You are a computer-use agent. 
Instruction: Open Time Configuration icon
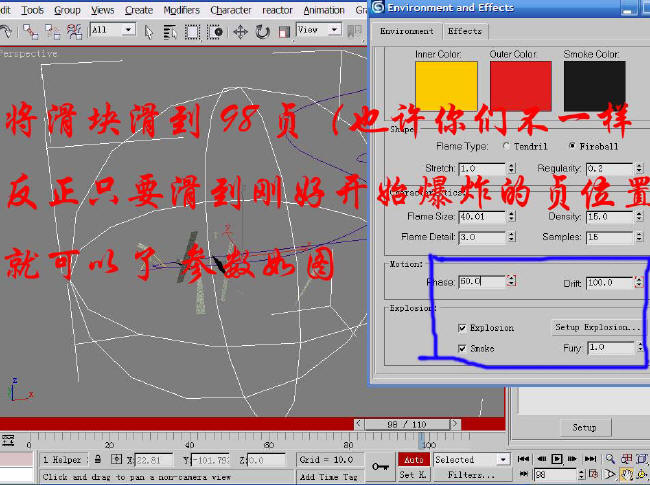click(594, 473)
